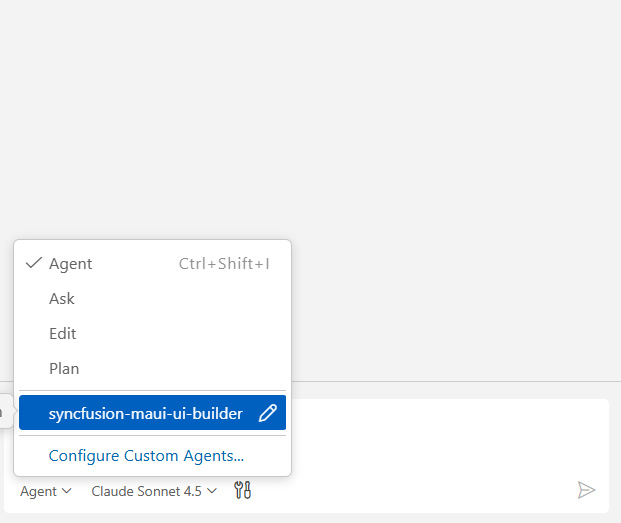Choose Ask mode from the list

tap(152, 299)
